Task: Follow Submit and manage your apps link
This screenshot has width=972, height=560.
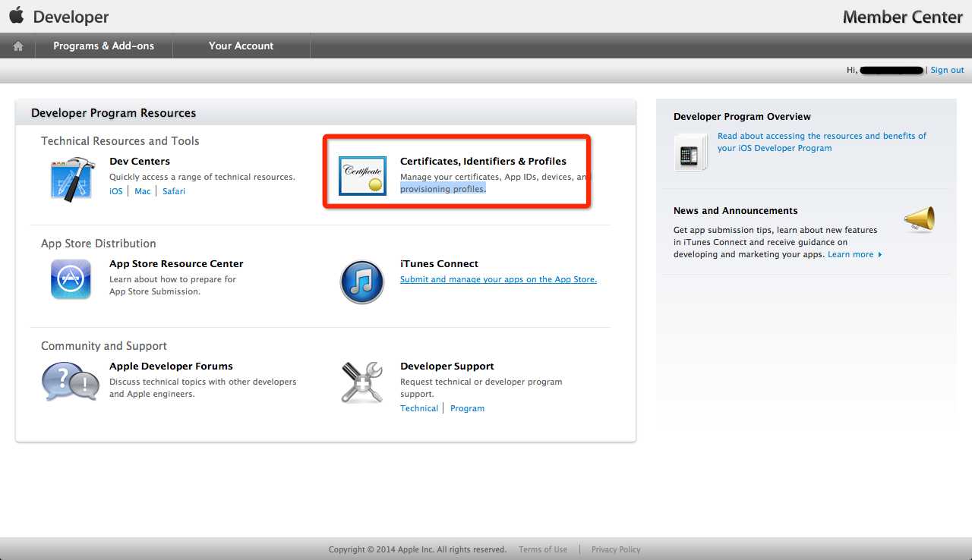Action: [x=498, y=279]
